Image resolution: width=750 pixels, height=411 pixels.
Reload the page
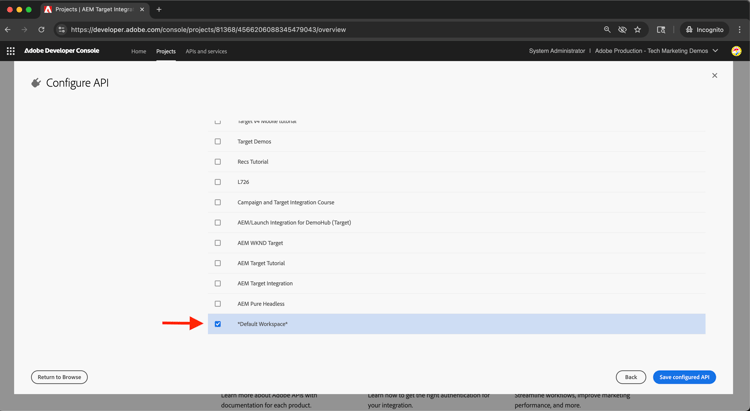point(41,30)
